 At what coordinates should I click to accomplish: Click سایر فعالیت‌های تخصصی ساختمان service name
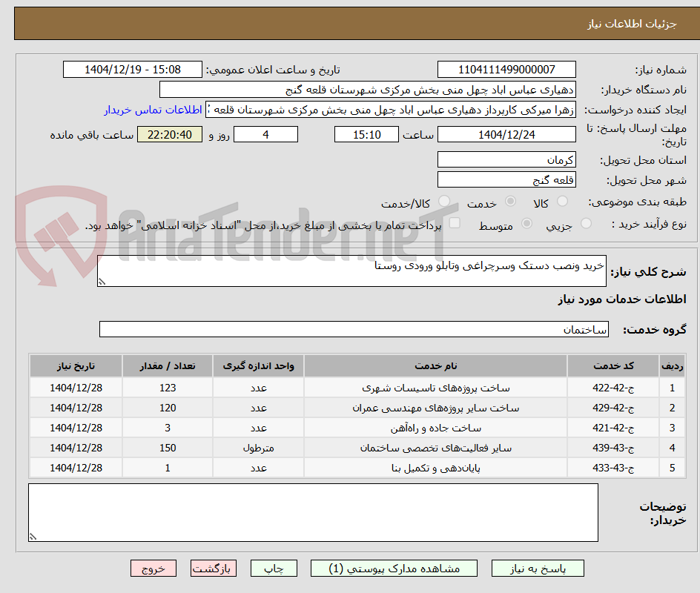(436, 448)
